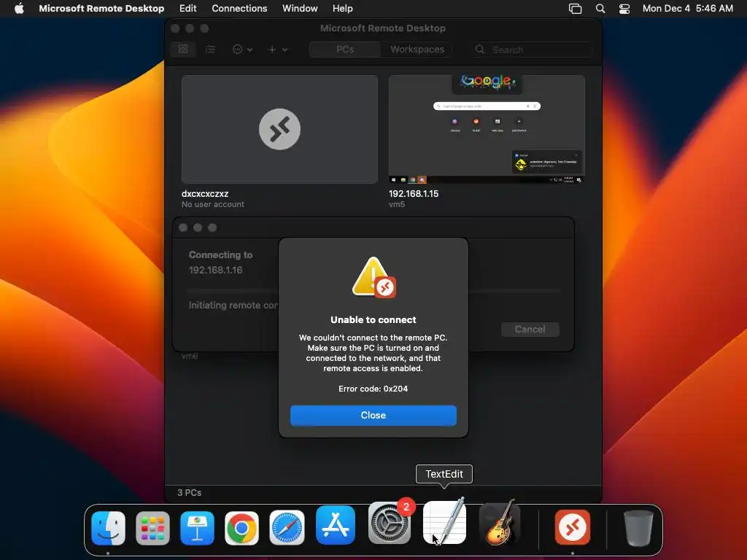Click the warning icon in the error dialog
Image resolution: width=747 pixels, height=560 pixels.
pos(373,278)
